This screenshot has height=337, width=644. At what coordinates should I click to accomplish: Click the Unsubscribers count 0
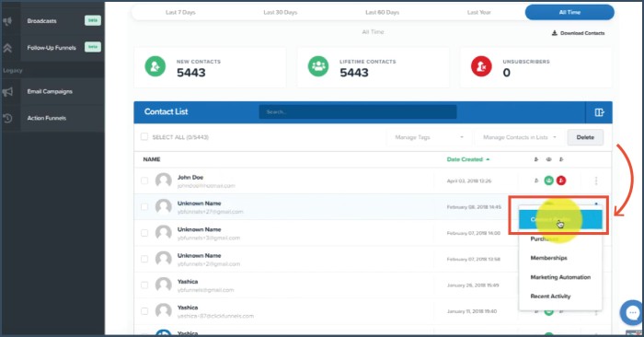pos(507,73)
